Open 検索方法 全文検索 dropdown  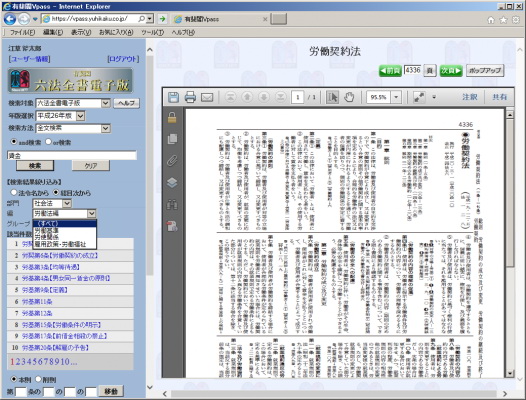73,128
